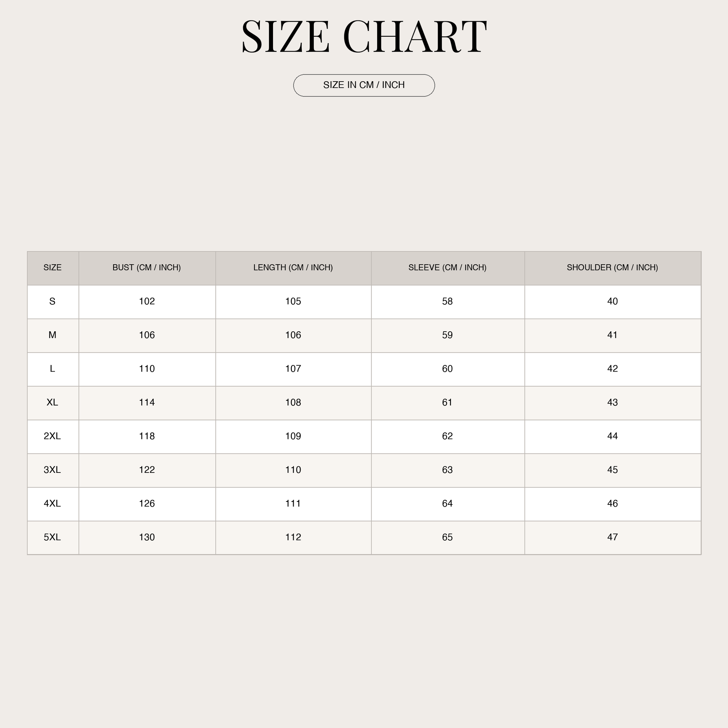Click sleeve value 61 in XL row

coord(447,403)
